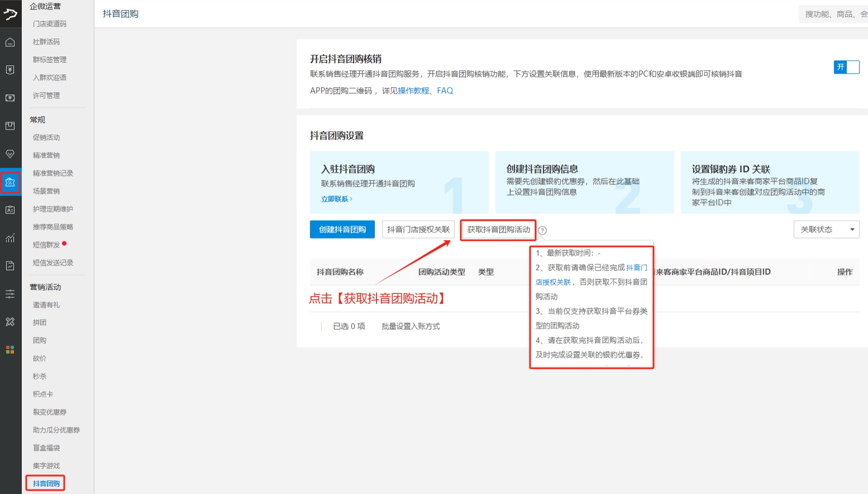Click the 创建抖音团购 button
868x494 pixels.
tap(342, 230)
